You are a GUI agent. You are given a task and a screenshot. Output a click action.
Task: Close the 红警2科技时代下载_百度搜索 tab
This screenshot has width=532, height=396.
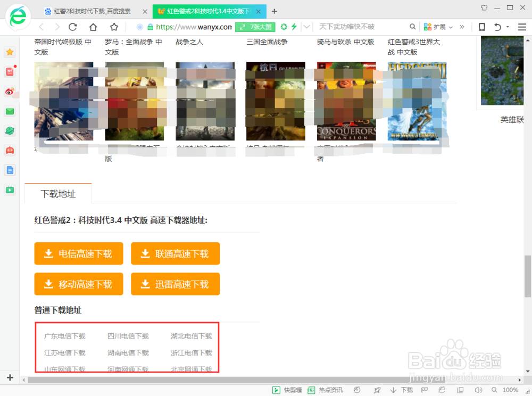(145, 12)
